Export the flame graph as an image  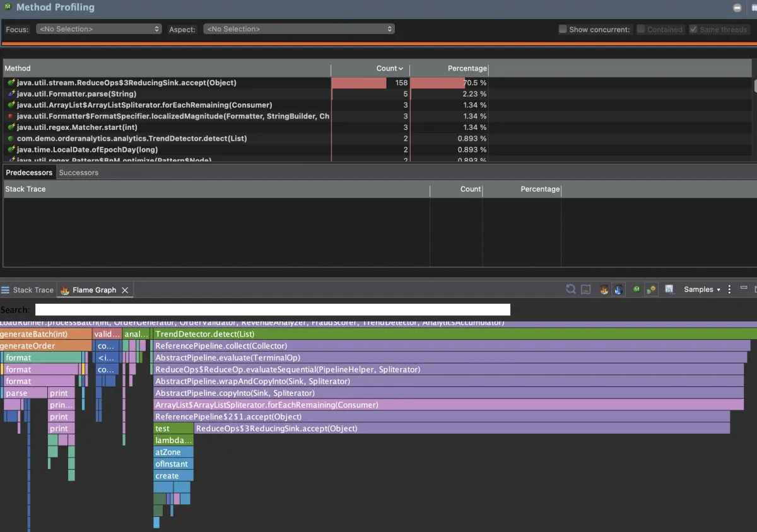tap(585, 289)
